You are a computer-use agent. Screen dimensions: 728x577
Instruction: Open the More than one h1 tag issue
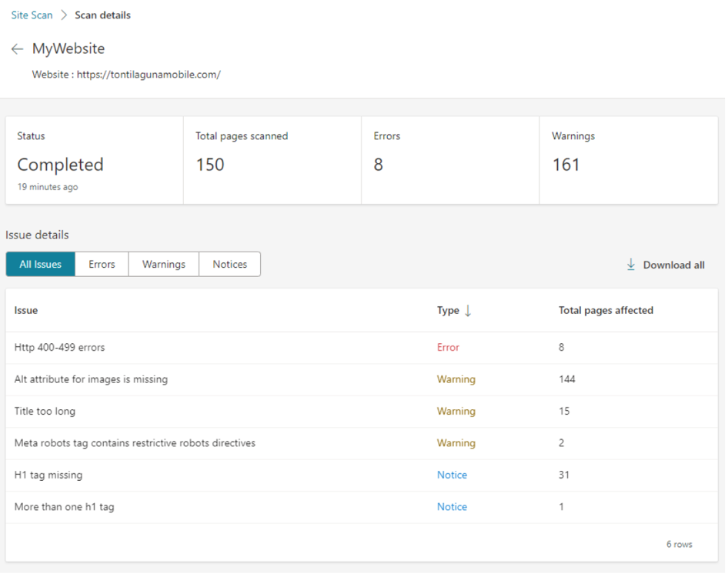pos(64,507)
